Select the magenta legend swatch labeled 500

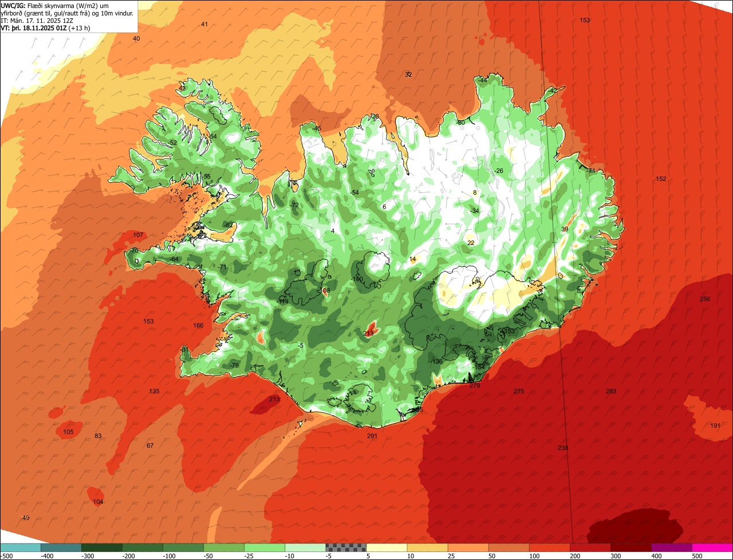click(x=712, y=547)
